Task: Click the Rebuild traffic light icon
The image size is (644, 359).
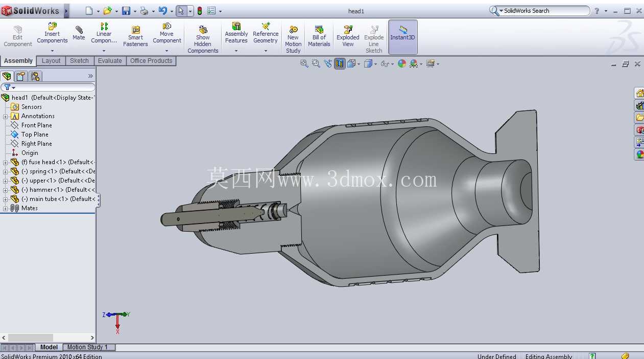Action: (200, 11)
